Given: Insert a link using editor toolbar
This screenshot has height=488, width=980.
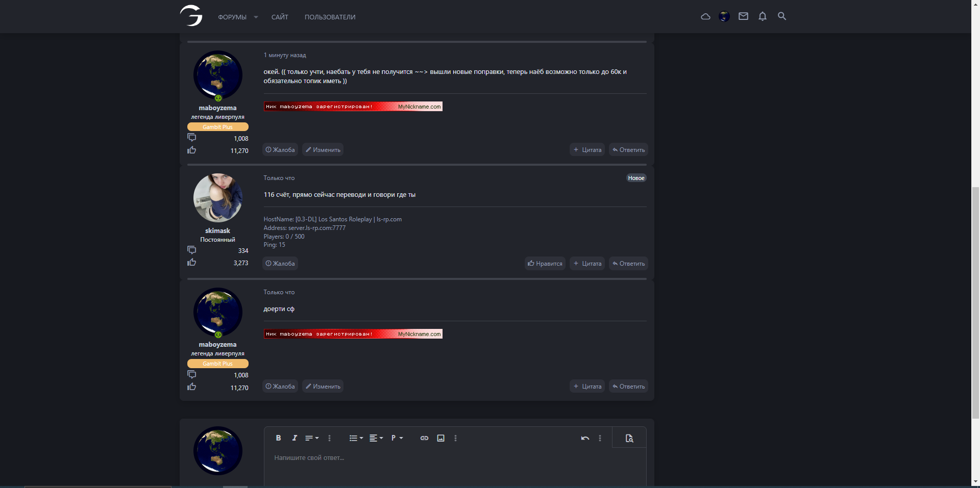Looking at the screenshot, I should coord(424,438).
